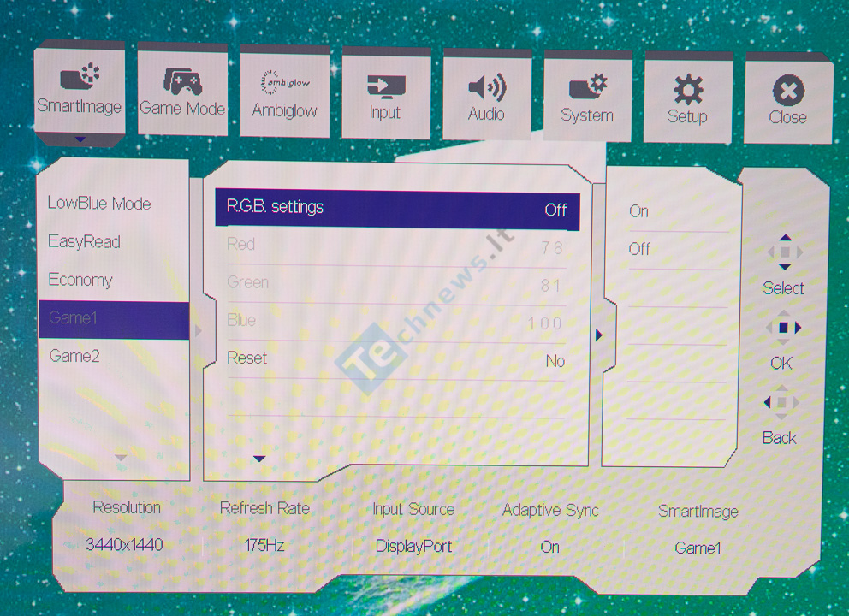Click the OK navigation pad icon
The image size is (849, 616).
(783, 328)
